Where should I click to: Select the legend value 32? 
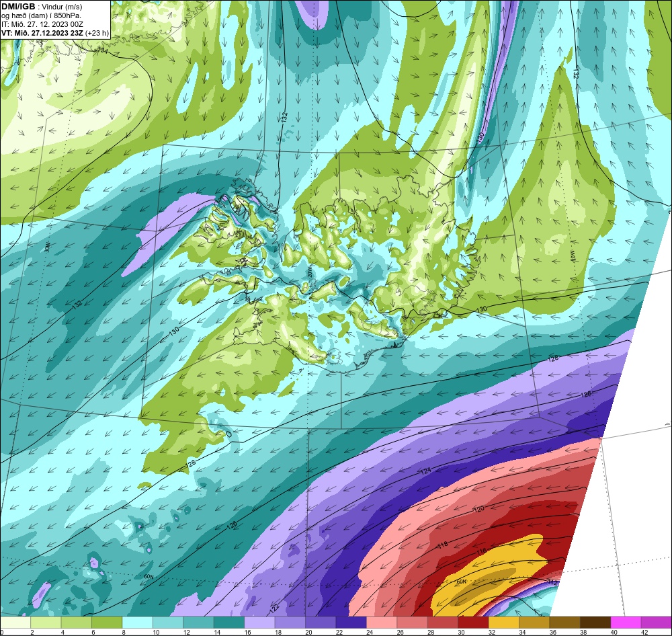(x=491, y=632)
